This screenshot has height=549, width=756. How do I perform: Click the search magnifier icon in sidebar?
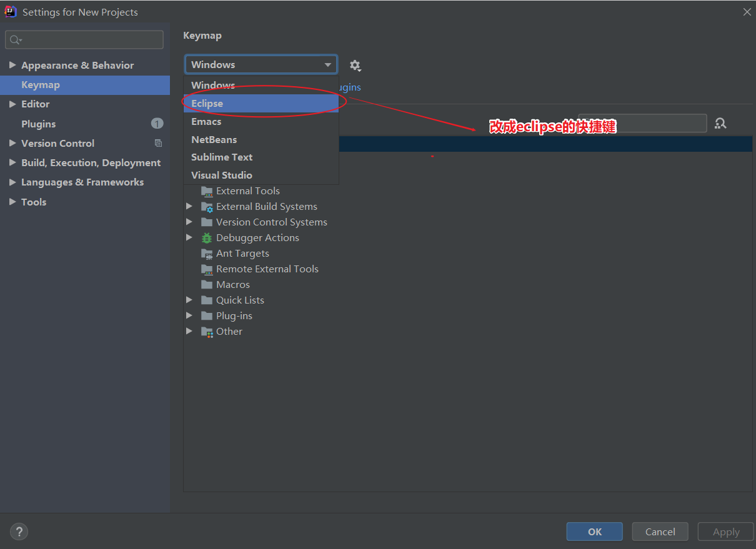(14, 40)
